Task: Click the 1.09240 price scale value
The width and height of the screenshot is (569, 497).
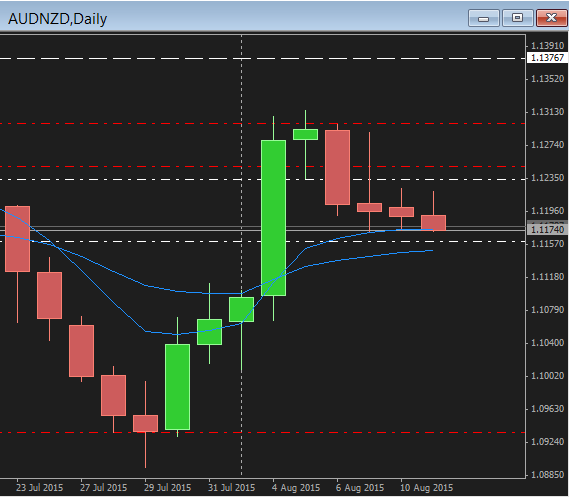Action: click(547, 442)
